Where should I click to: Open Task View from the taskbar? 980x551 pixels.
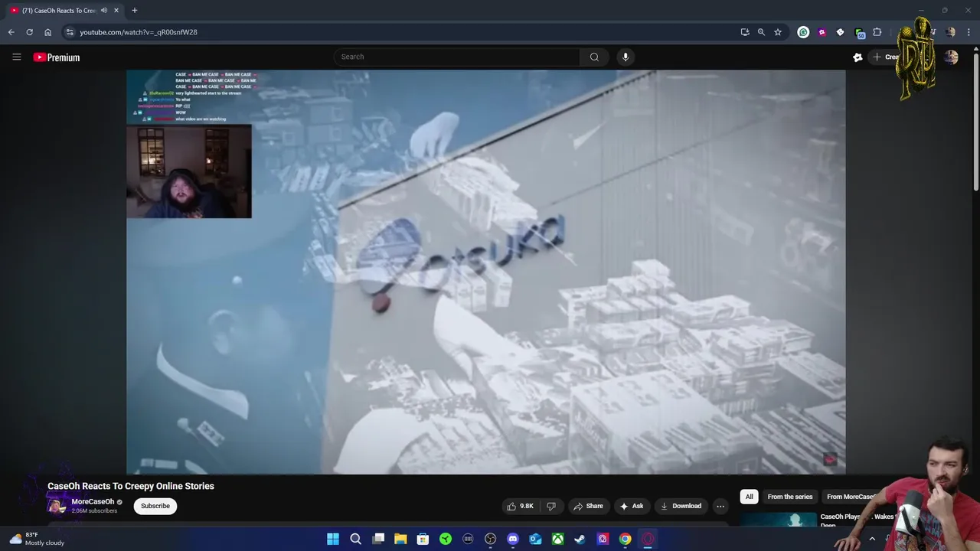click(378, 539)
